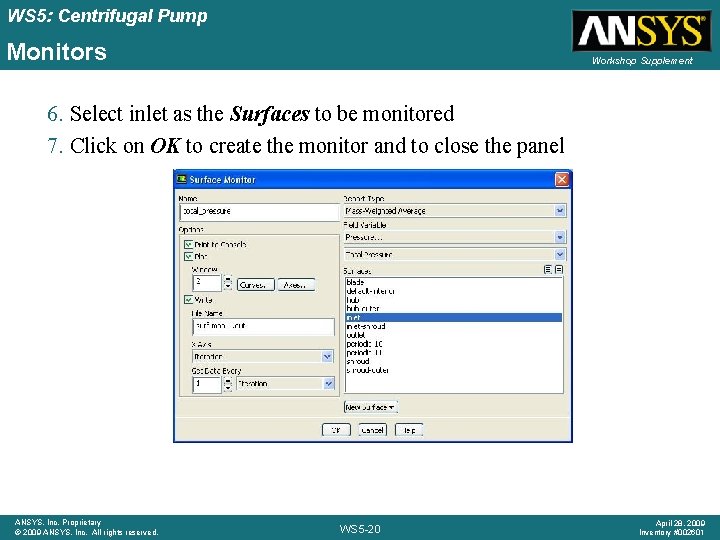
Task: Select the highlighted inlet surface
Action: point(453,317)
